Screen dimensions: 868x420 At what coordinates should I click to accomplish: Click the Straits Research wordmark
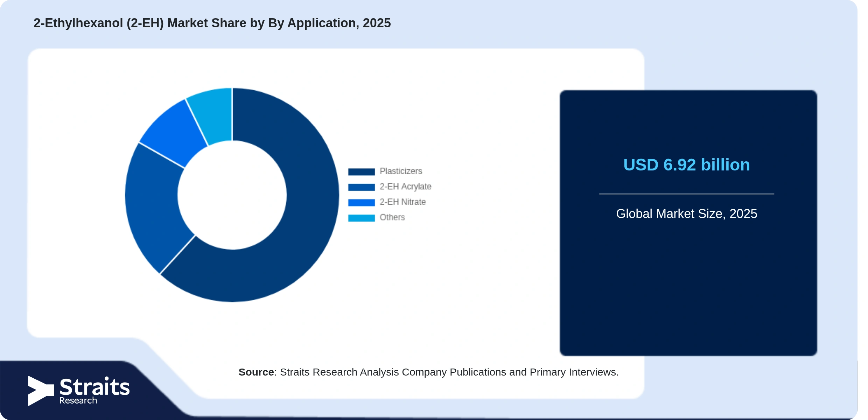coord(94,391)
